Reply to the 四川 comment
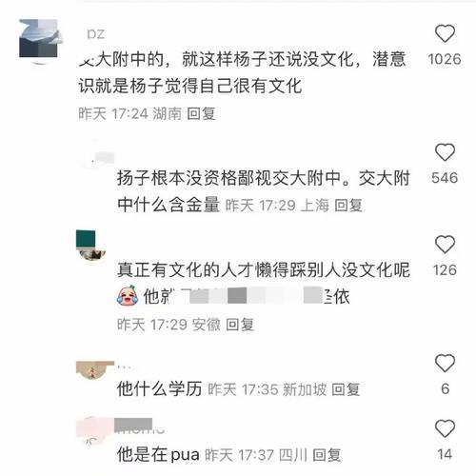This screenshot has height=476, width=476. [x=327, y=455]
